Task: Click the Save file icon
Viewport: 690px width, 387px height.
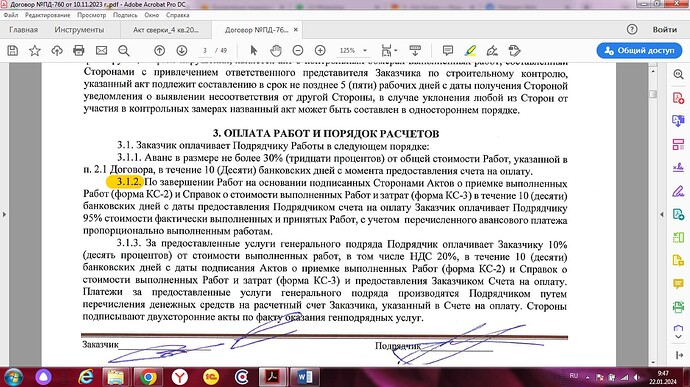Action: click(13, 51)
